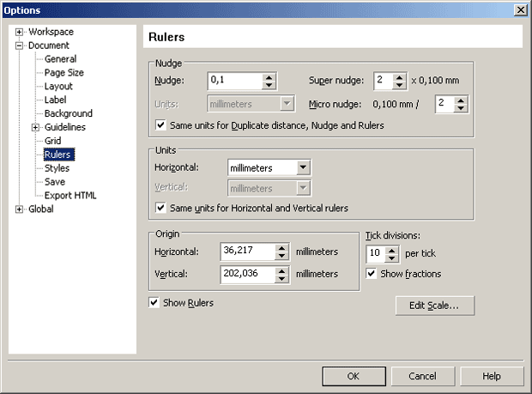This screenshot has height=394, width=532.
Task: Toggle Same units for Horizontal and Vertical rulers
Action: 160,208
